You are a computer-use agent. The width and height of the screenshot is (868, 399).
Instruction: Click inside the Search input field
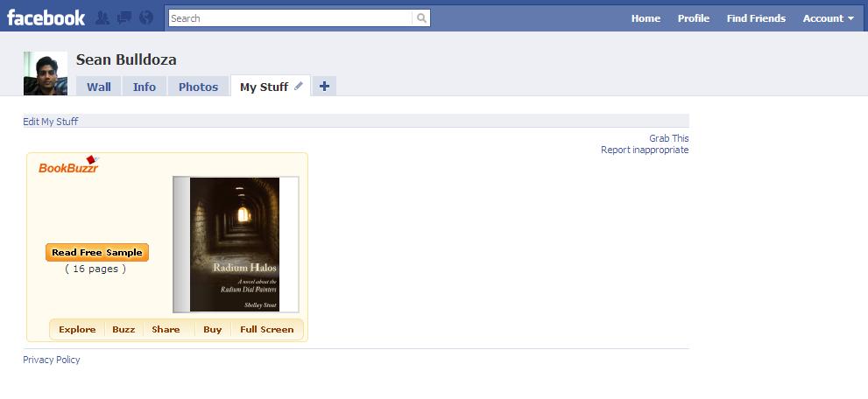[291, 18]
